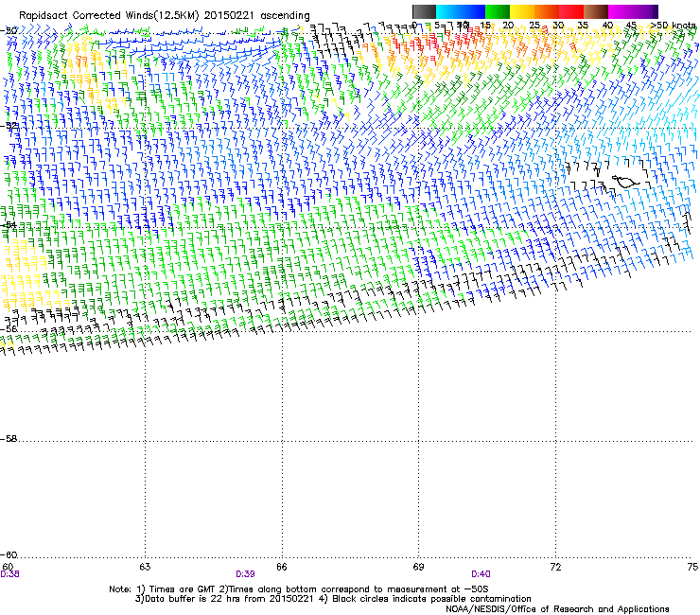Click the gray 0-5 knot legend segment
700x615 pixels.
424,11
